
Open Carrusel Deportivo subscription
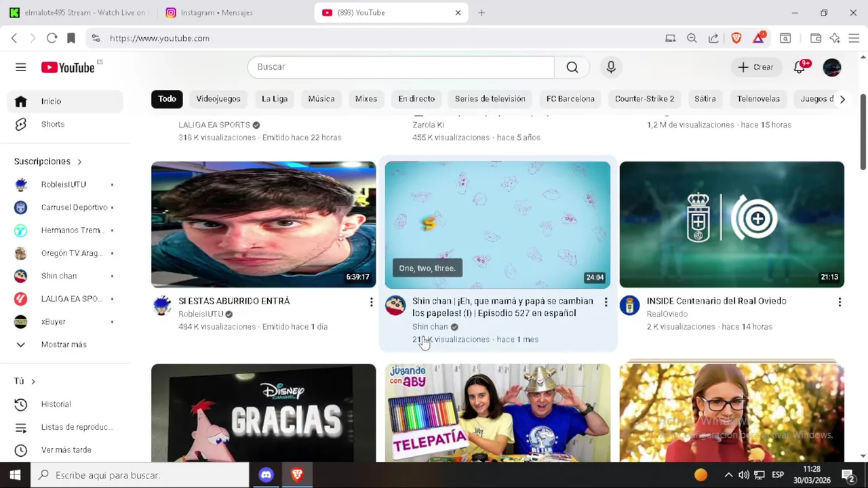pos(65,207)
